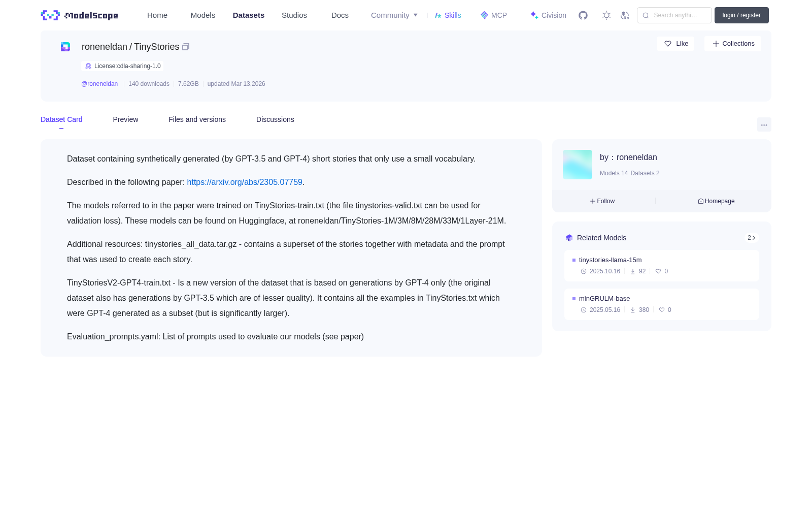Copy dataset name with copy icon
Viewport: 812px width, 508px height.
click(x=186, y=47)
